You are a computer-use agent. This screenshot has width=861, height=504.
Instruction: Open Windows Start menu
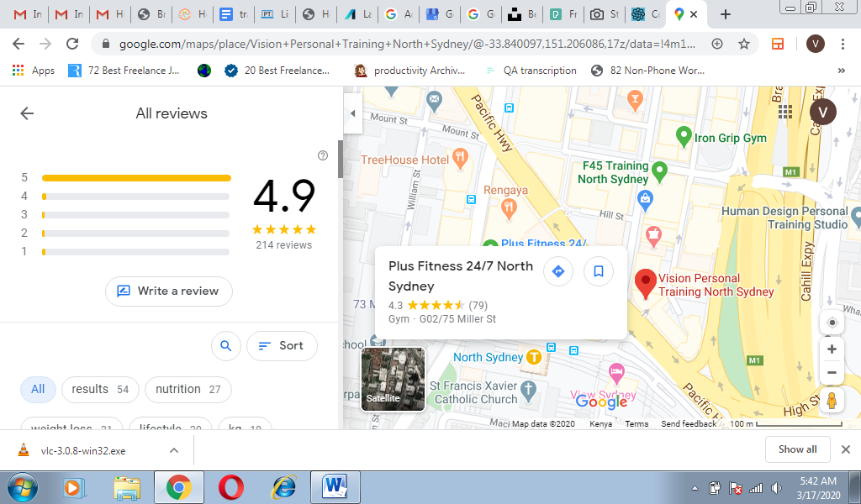(x=23, y=487)
